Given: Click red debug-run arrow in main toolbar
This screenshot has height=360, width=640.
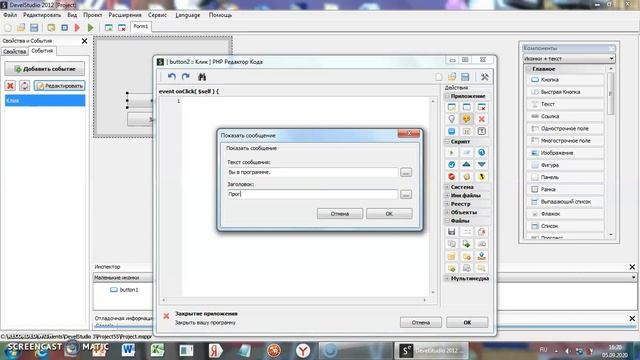Looking at the screenshot, I should pyautogui.click(x=78, y=27).
